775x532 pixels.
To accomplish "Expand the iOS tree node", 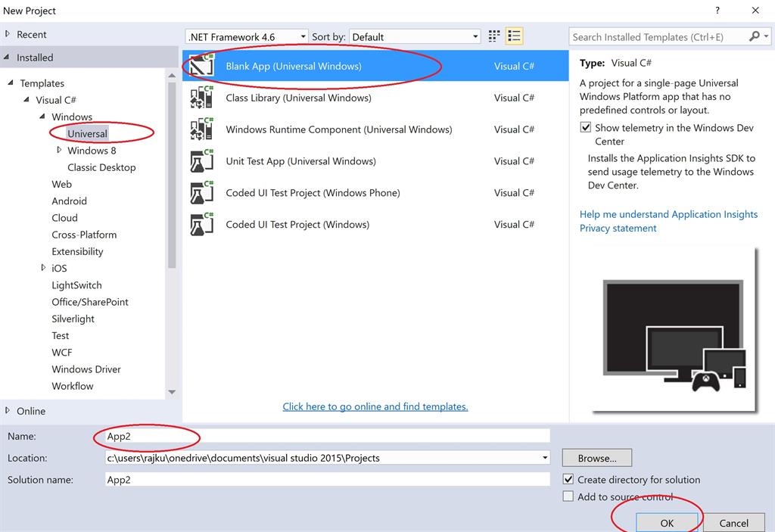I will (43, 267).
